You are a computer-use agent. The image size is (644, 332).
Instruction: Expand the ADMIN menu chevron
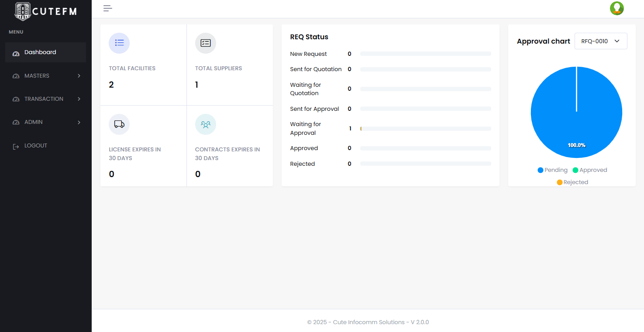[79, 123]
